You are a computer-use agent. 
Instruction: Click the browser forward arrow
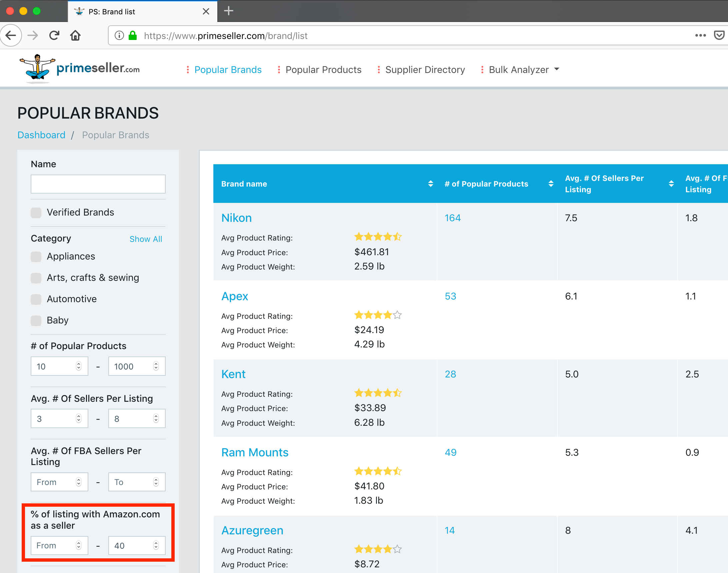[x=33, y=35]
